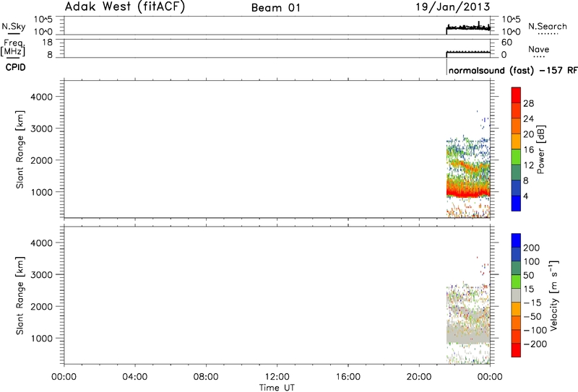Click the N.Sky noise trace

468,27
